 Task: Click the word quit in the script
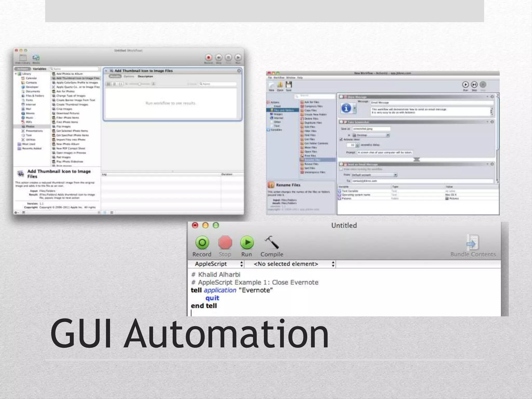(x=212, y=298)
